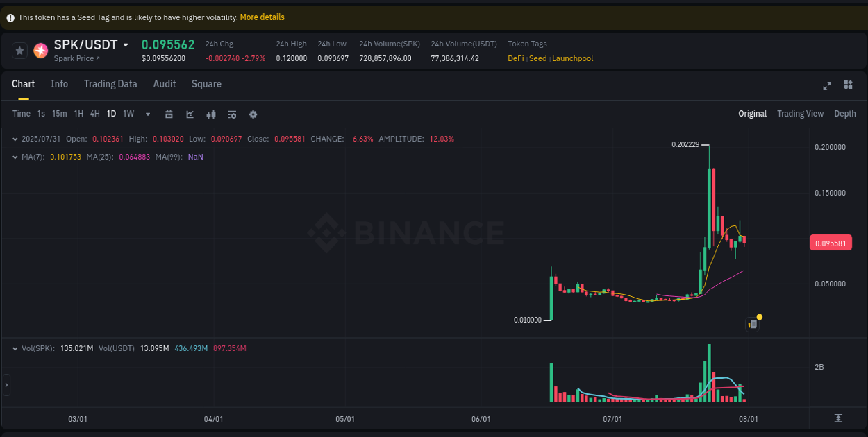The height and width of the screenshot is (437, 868).
Task: Switch the chart to 1W timeframe
Action: point(128,114)
